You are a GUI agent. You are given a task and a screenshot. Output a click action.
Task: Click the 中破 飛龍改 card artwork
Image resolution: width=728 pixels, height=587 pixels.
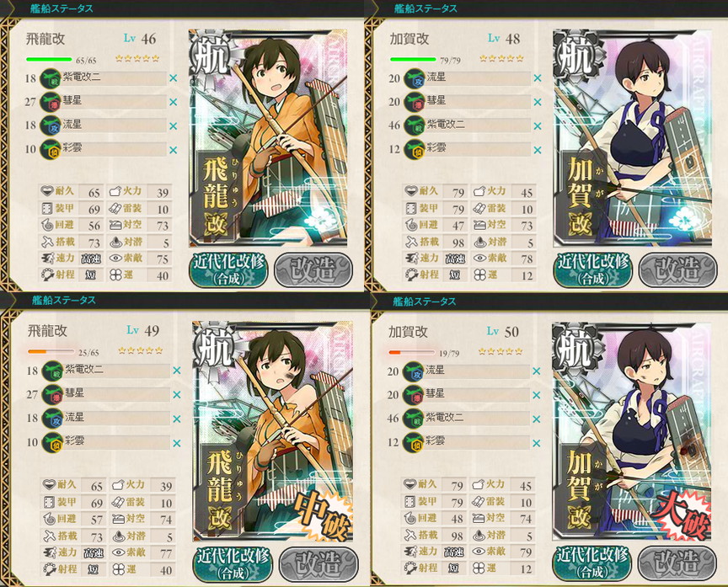[272, 431]
